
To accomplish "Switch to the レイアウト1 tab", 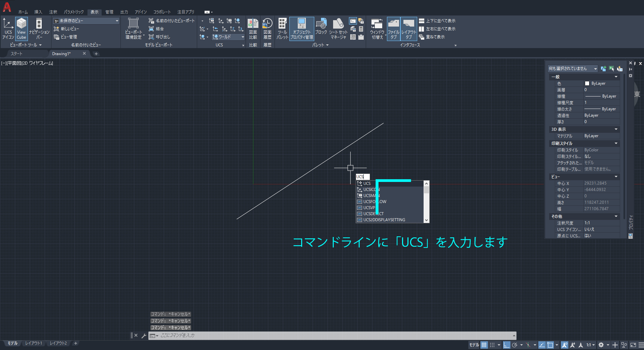I will (x=33, y=343).
